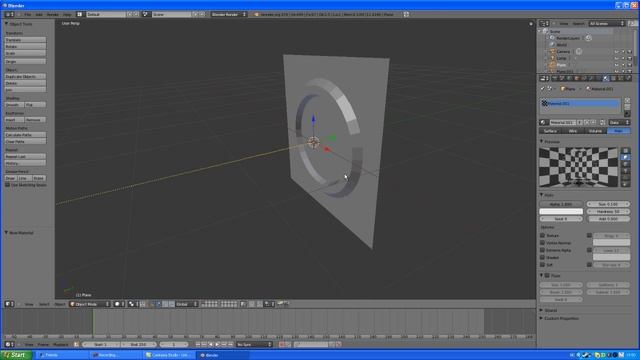Switch material type to Wire
This screenshot has width=640, height=360.
(573, 131)
